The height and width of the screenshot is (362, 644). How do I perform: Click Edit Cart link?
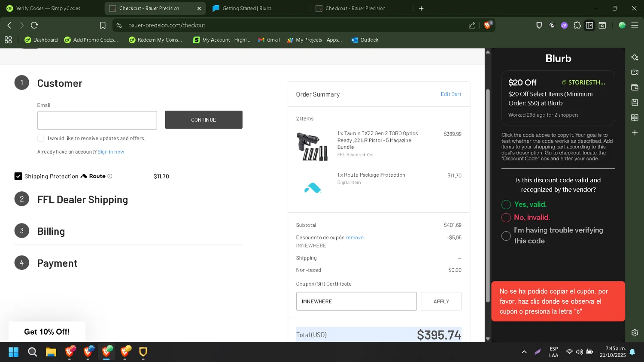click(451, 94)
